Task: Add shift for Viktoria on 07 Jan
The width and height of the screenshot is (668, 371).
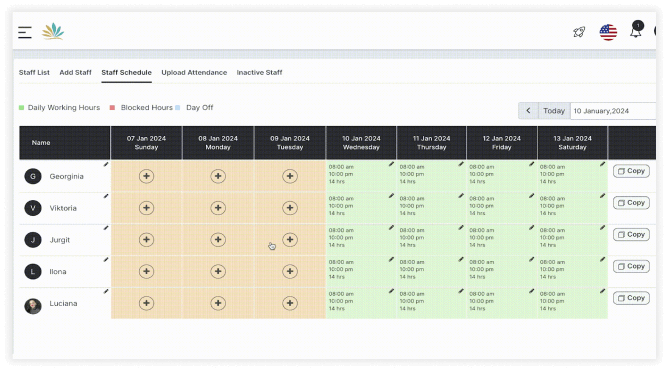Action: [x=146, y=208]
